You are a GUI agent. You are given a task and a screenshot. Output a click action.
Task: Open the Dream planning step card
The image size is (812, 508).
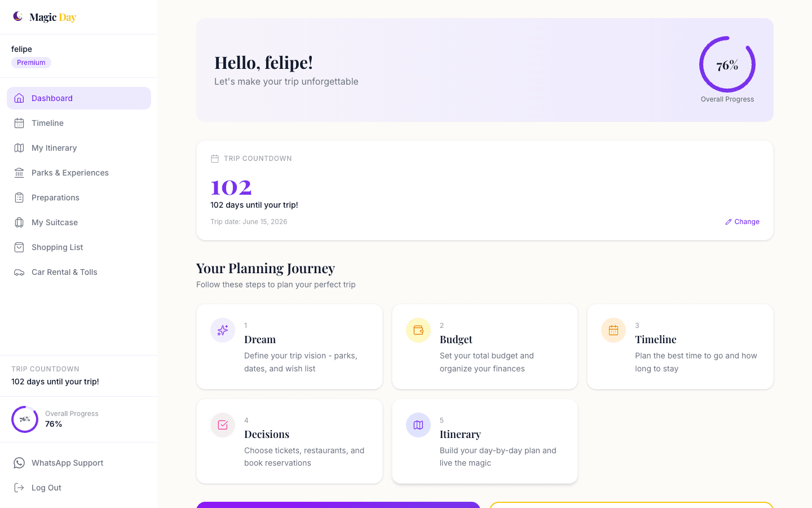[x=289, y=347]
